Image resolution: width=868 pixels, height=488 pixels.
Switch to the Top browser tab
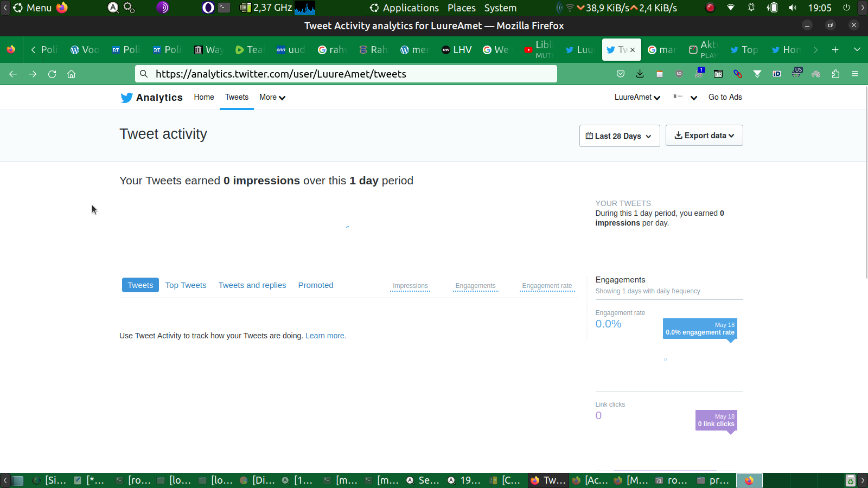pos(744,50)
